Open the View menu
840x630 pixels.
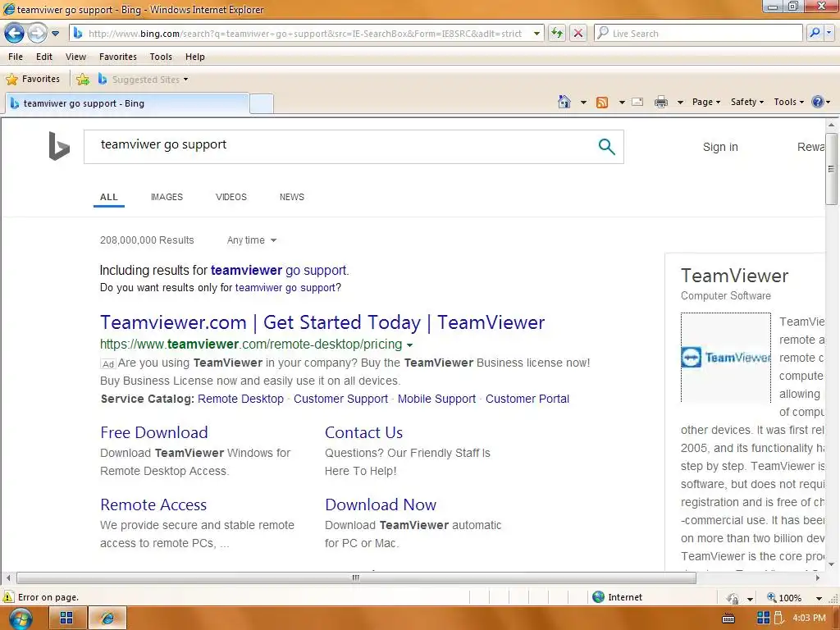[75, 57]
